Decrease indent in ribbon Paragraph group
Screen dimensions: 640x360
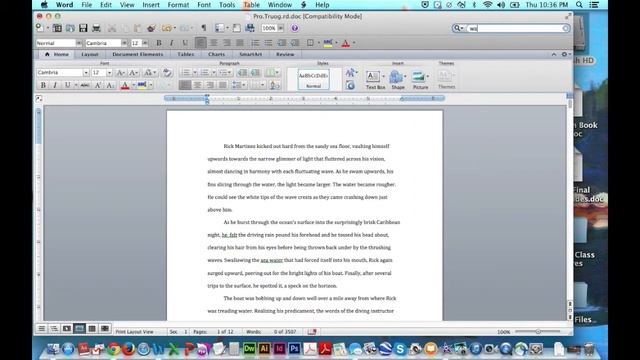242,73
